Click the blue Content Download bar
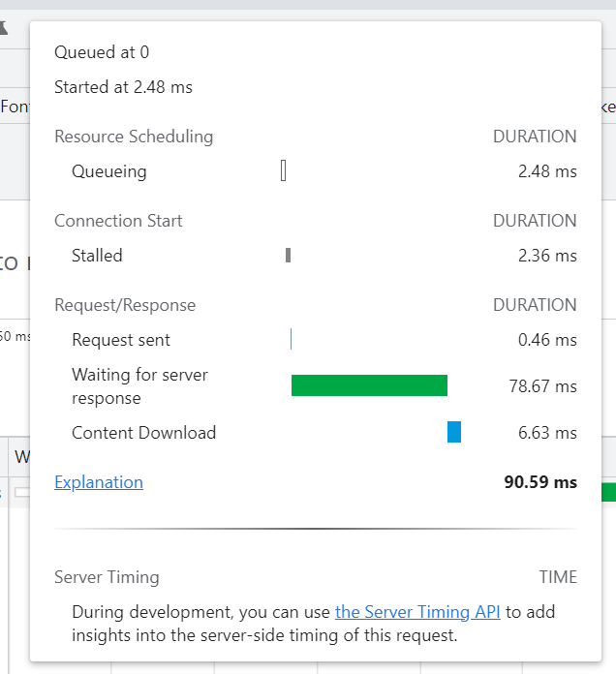The height and width of the screenshot is (674, 616). (x=454, y=432)
